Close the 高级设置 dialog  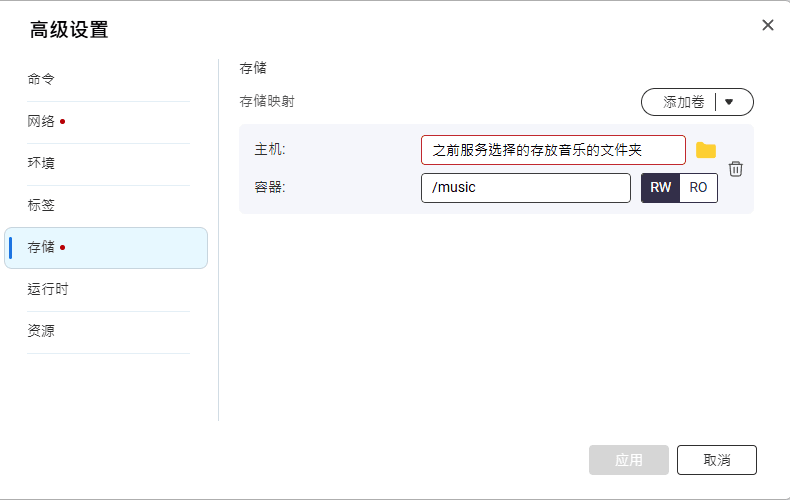pyautogui.click(x=767, y=25)
